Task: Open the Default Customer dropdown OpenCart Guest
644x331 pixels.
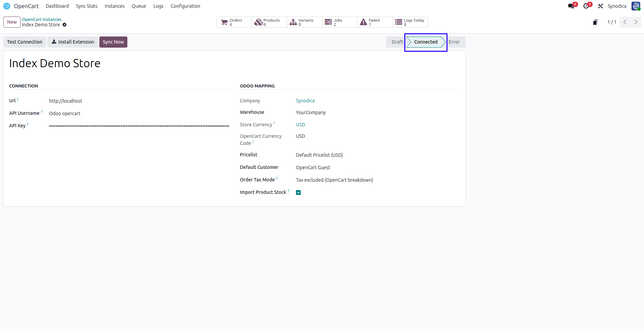Action: pos(378,168)
